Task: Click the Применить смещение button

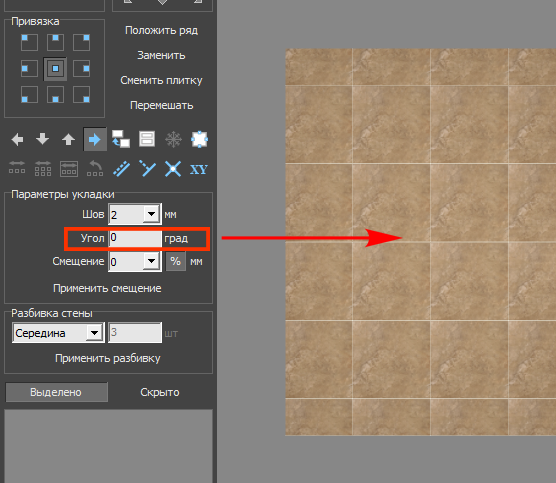Action: (107, 288)
